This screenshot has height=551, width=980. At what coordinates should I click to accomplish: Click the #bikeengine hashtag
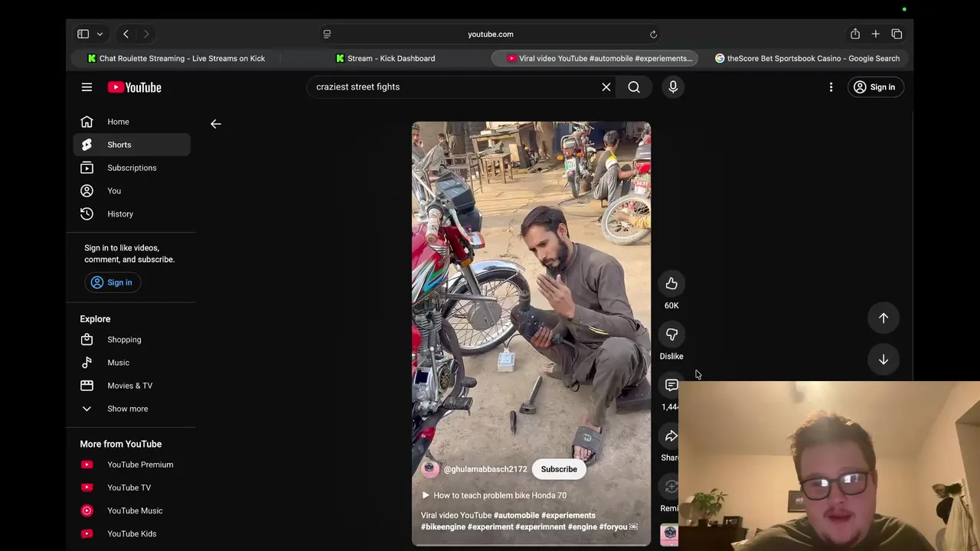[x=443, y=527]
